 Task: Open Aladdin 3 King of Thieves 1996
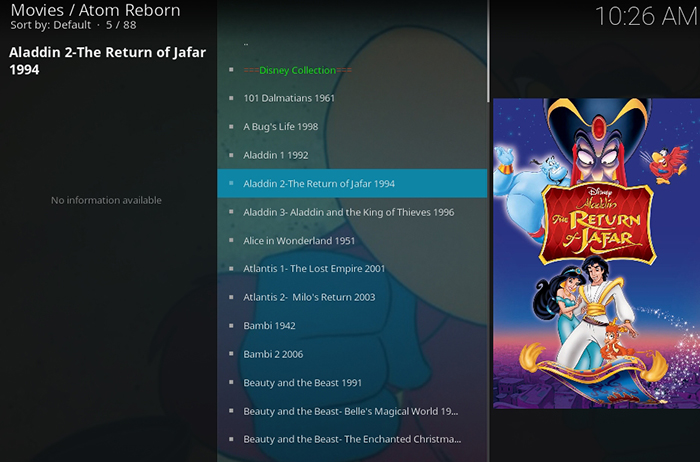pos(352,212)
